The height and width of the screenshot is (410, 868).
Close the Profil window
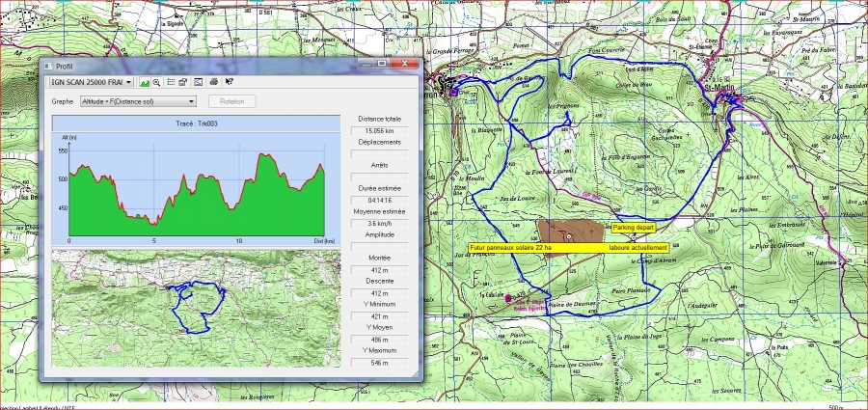coord(404,64)
